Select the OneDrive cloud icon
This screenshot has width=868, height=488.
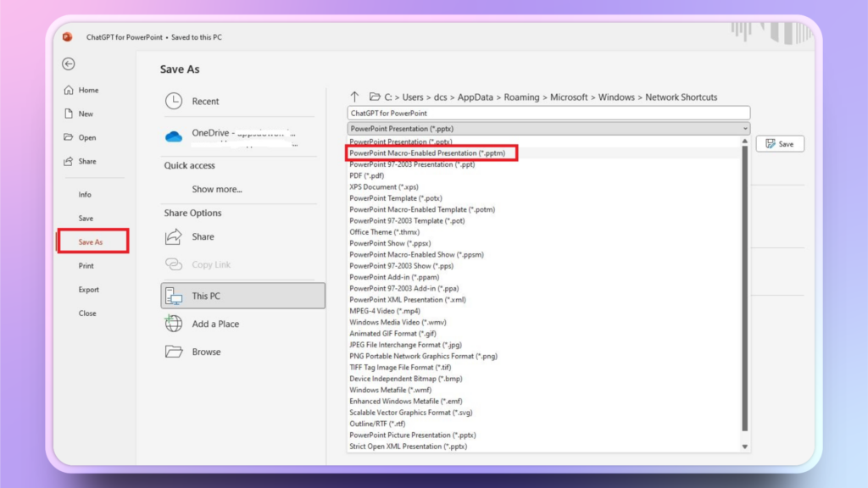click(174, 136)
